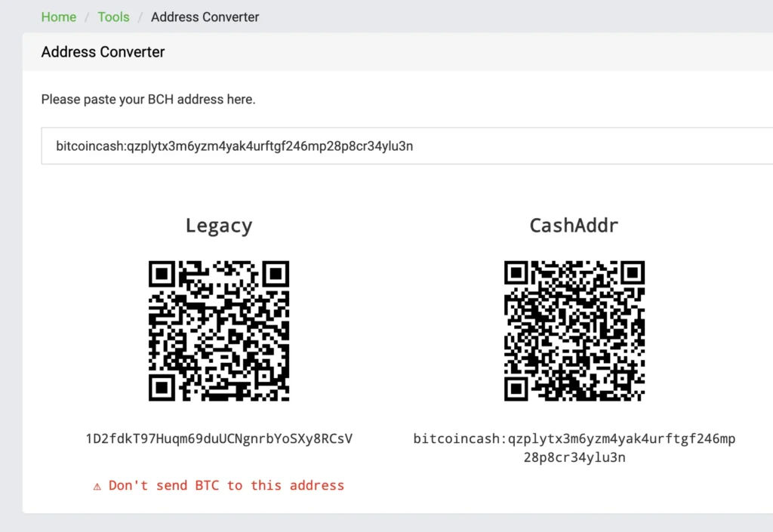
Task: Click the Legacy heading
Action: click(219, 226)
